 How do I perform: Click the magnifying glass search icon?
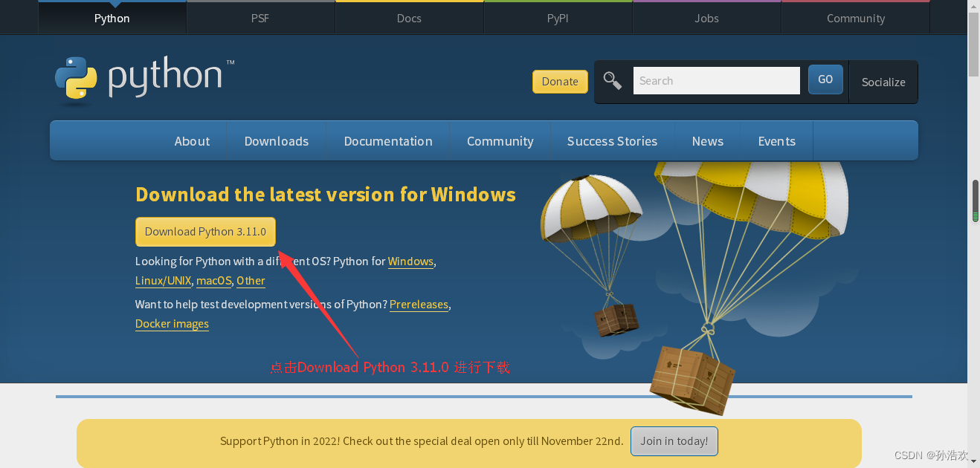(613, 80)
